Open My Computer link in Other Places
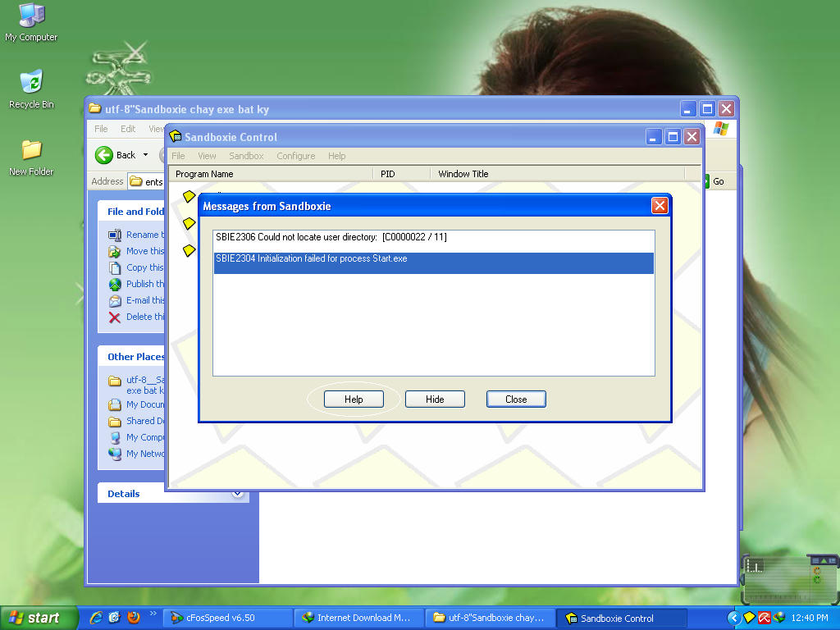This screenshot has height=630, width=840. pyautogui.click(x=145, y=437)
